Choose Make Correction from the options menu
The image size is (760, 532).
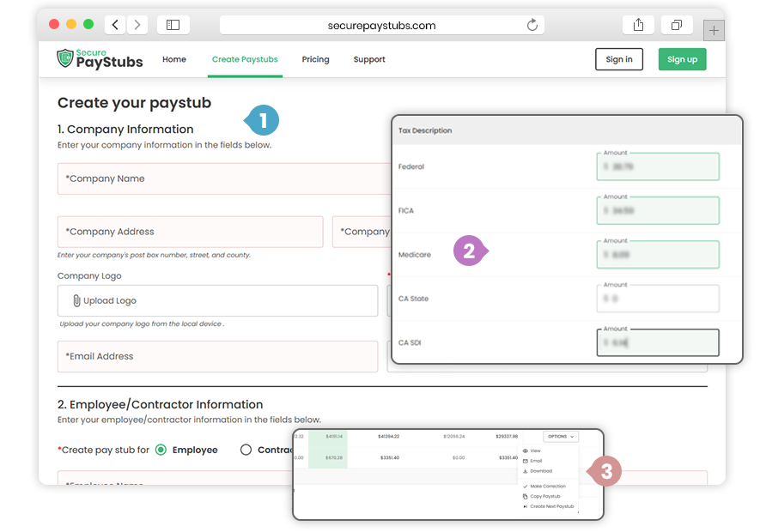tap(546, 487)
